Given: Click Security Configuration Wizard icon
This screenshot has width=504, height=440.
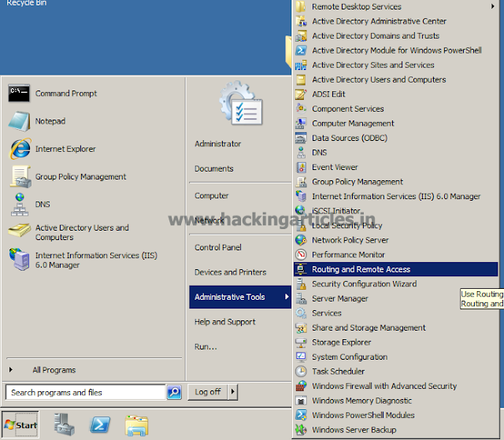Looking at the screenshot, I should pyautogui.click(x=301, y=284).
